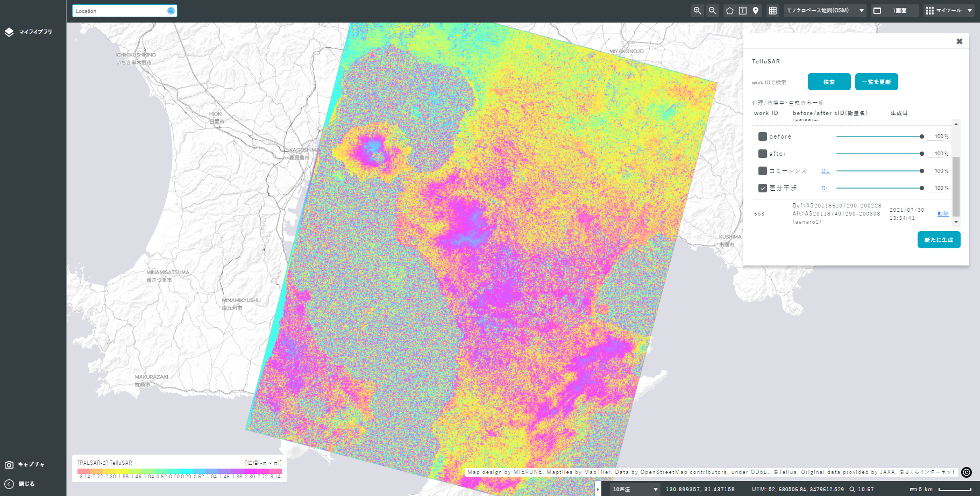
Task: Toggle the grid overlay icon
Action: coord(773,11)
